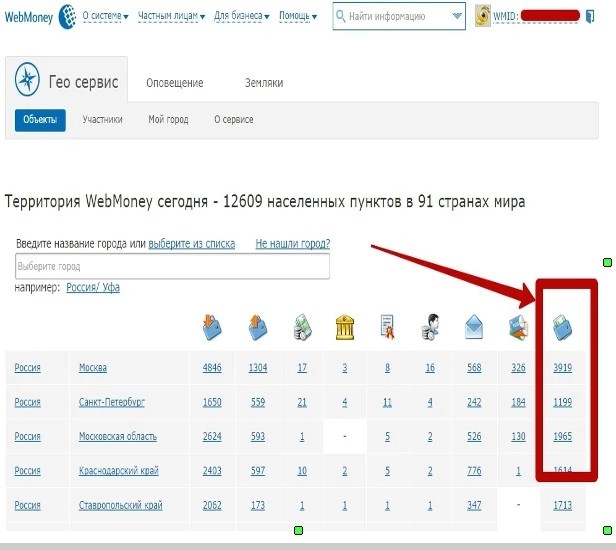
Task: Open the 'Земляки' tab
Action: click(264, 83)
